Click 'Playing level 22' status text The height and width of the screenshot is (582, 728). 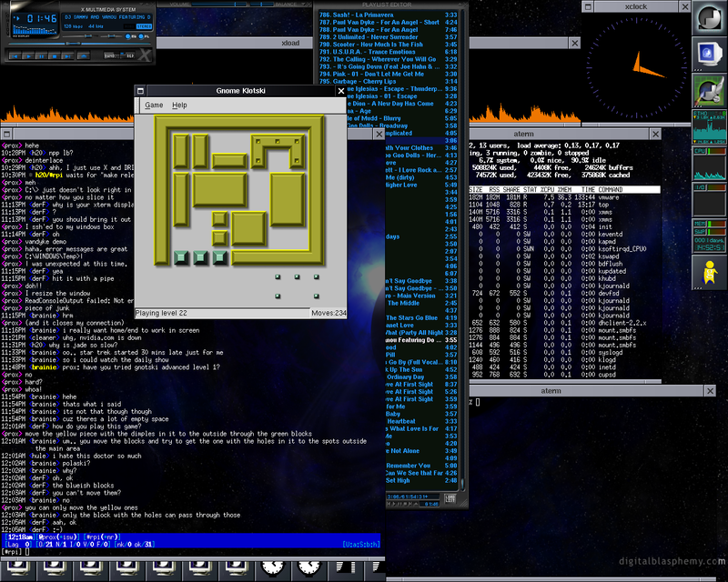[x=161, y=313]
